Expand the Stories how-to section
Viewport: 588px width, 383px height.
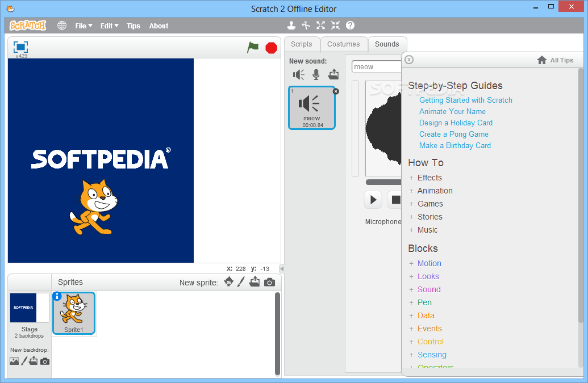pos(426,217)
